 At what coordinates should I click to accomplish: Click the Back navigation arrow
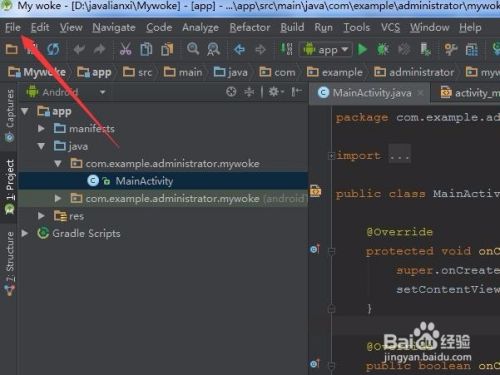(239, 50)
